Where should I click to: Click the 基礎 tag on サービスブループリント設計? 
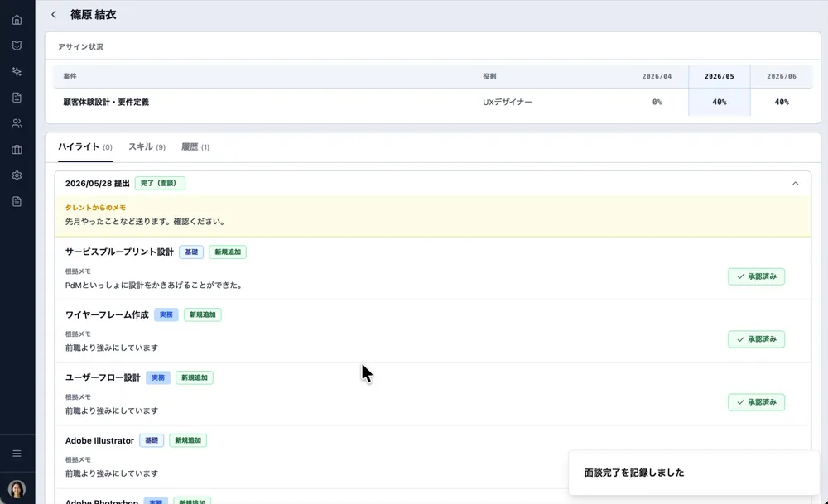(191, 252)
